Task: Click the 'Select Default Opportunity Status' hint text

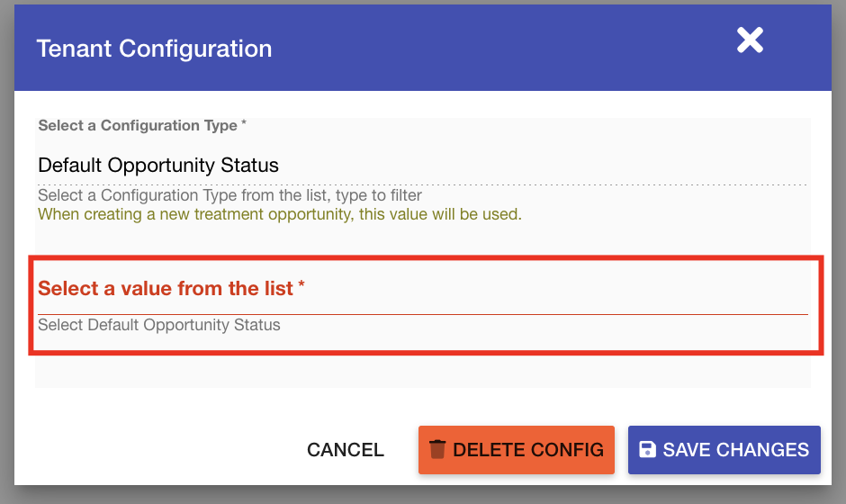Action: (159, 325)
